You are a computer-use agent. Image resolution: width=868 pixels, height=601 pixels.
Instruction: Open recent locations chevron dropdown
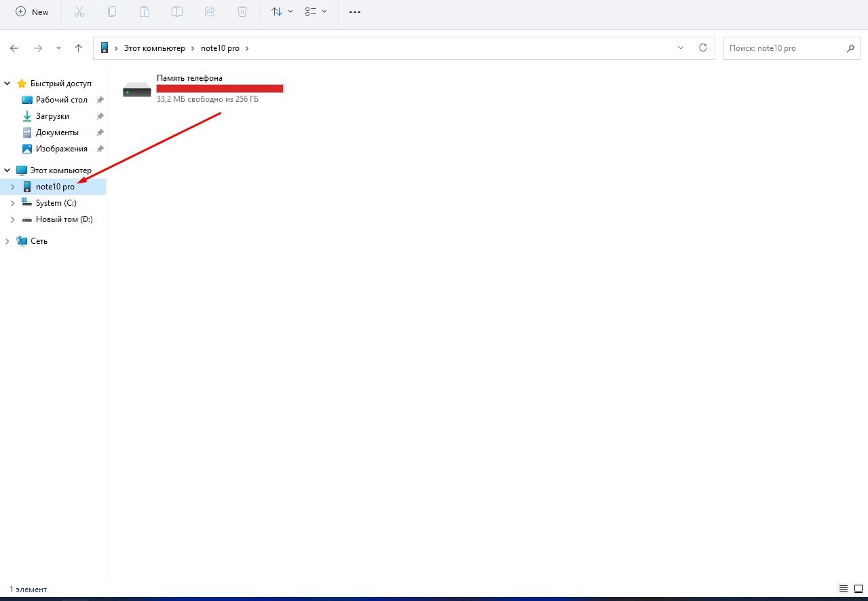(x=58, y=48)
